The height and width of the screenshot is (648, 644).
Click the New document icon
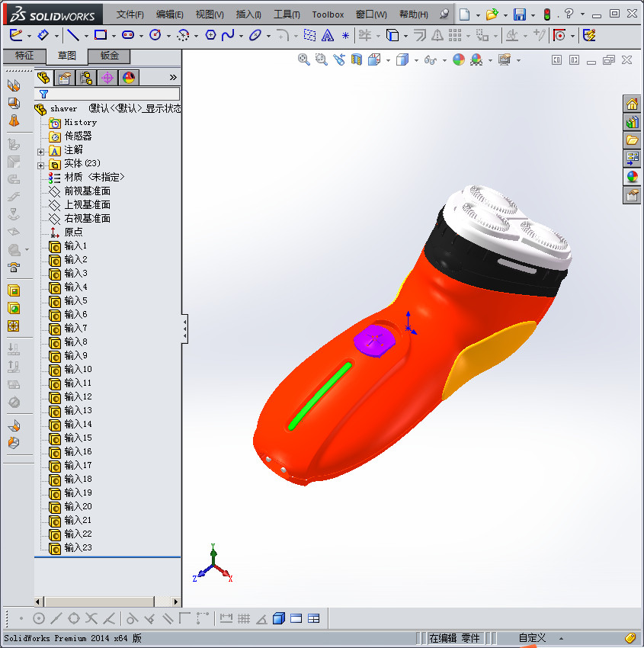(x=464, y=14)
